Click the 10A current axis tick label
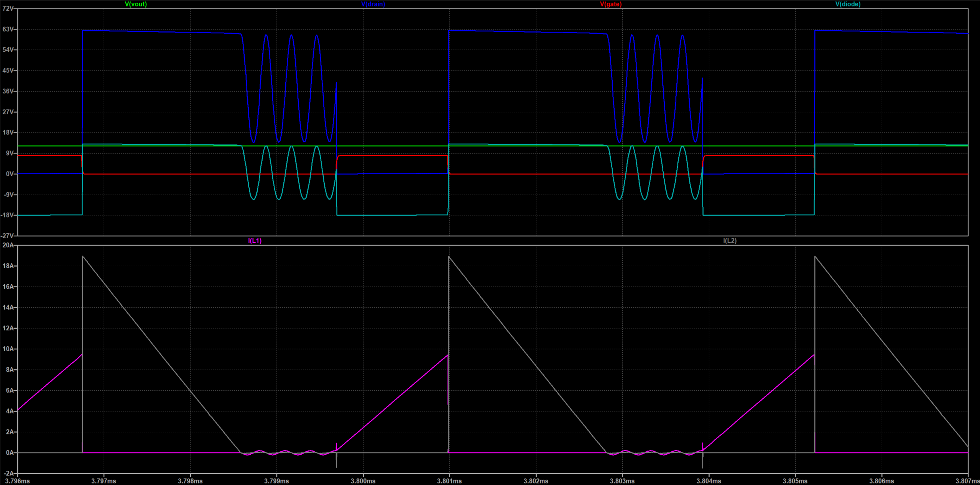980x485 pixels. [x=8, y=349]
